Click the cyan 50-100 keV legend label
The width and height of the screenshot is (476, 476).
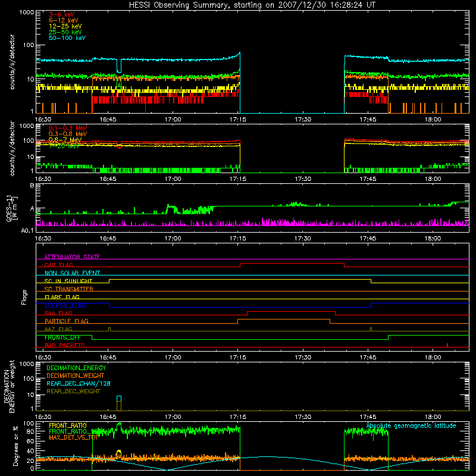click(x=67, y=38)
